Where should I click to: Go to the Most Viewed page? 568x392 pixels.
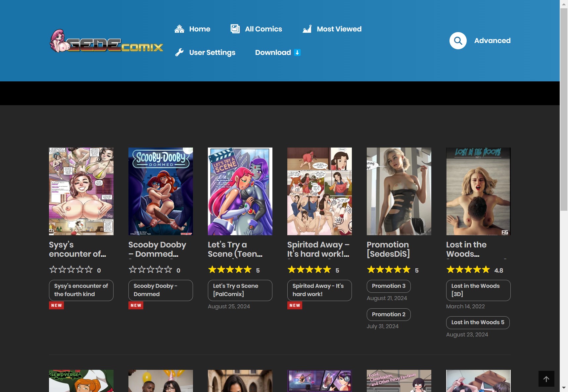pos(339,29)
